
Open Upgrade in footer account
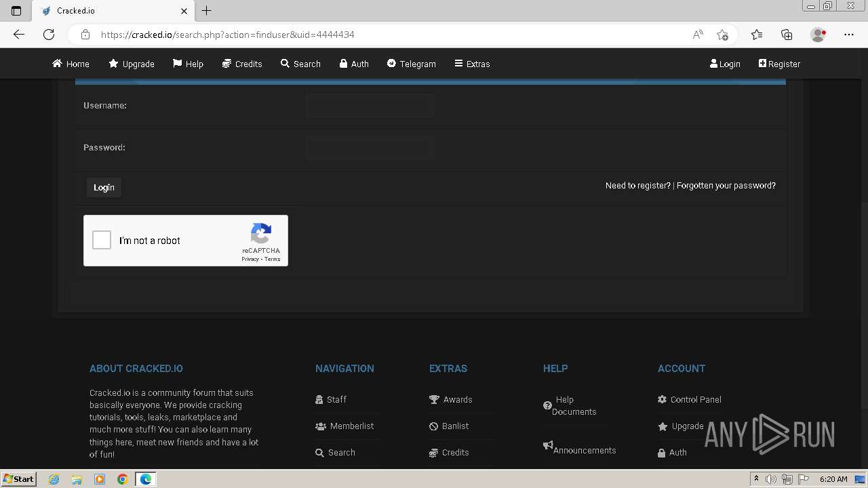pyautogui.click(x=681, y=426)
